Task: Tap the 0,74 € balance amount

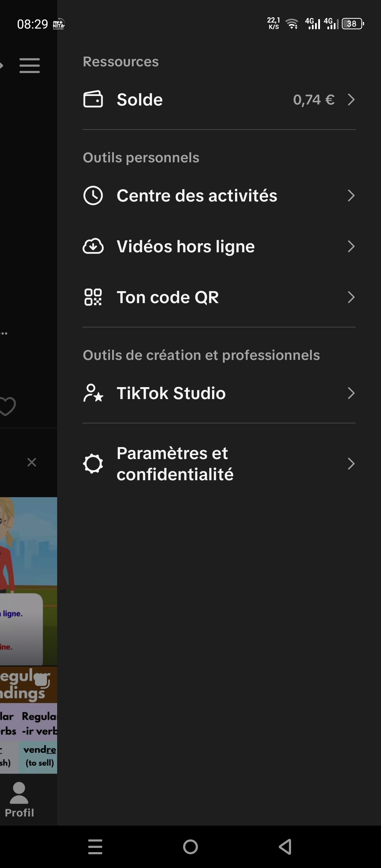Action: pos(314,100)
